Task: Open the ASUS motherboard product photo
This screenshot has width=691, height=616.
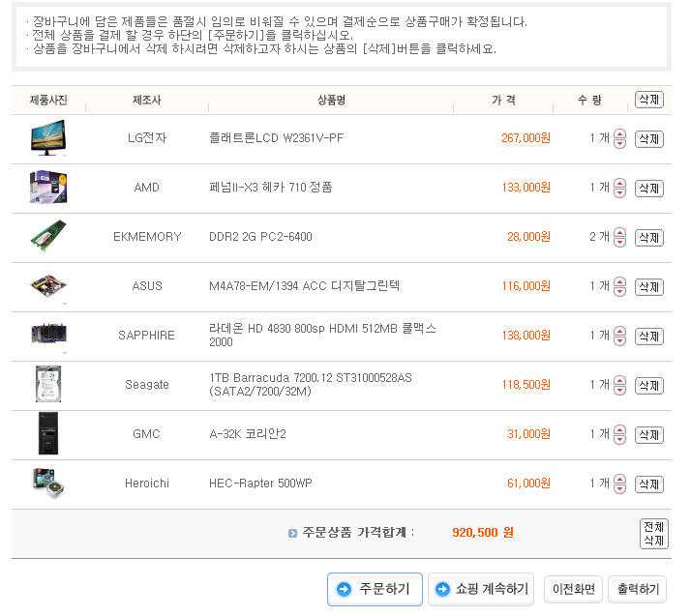Action: [48, 286]
